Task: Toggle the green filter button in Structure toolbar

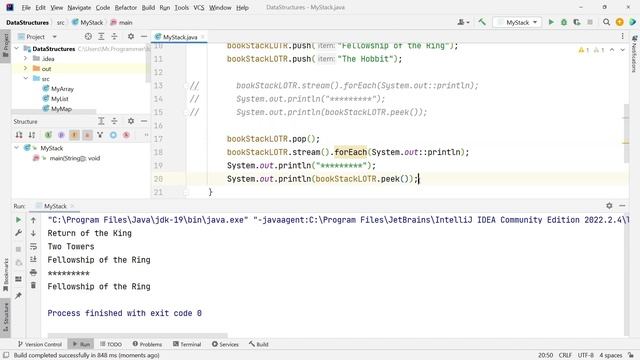Action: [x=48, y=135]
